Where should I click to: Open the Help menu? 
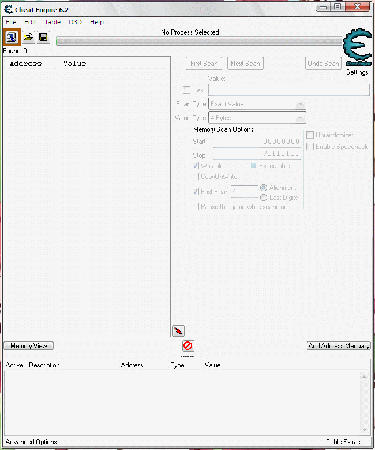click(x=97, y=22)
